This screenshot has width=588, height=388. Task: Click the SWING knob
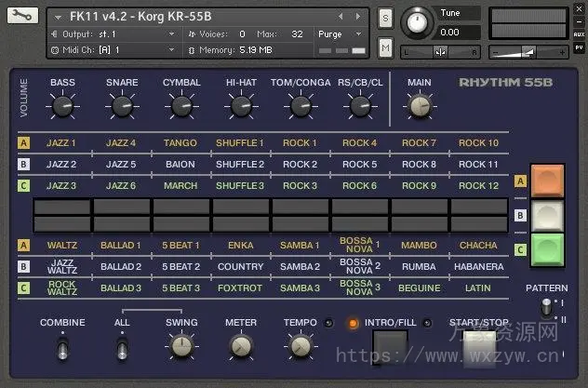[181, 346]
